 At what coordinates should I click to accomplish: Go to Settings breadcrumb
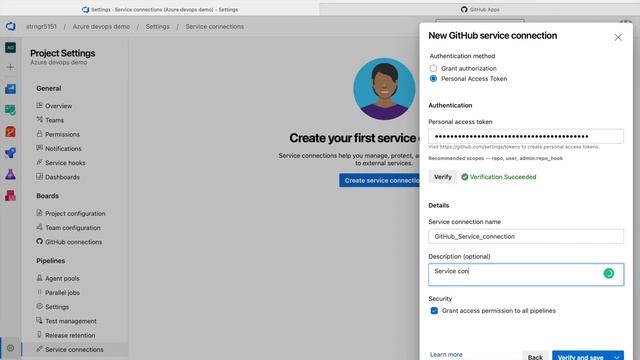[158, 27]
